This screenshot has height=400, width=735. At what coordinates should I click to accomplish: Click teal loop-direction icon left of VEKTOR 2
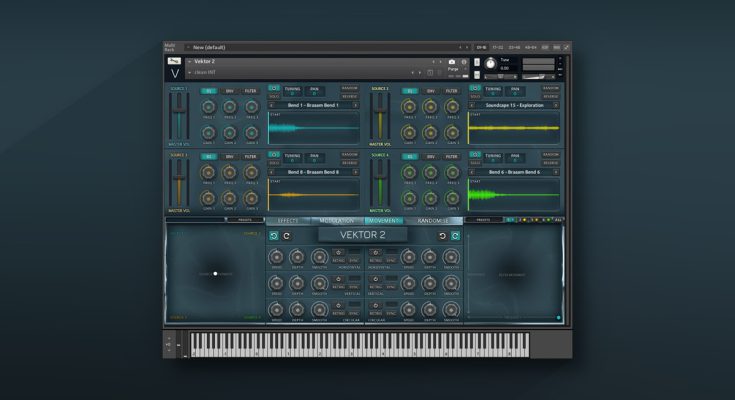[274, 236]
